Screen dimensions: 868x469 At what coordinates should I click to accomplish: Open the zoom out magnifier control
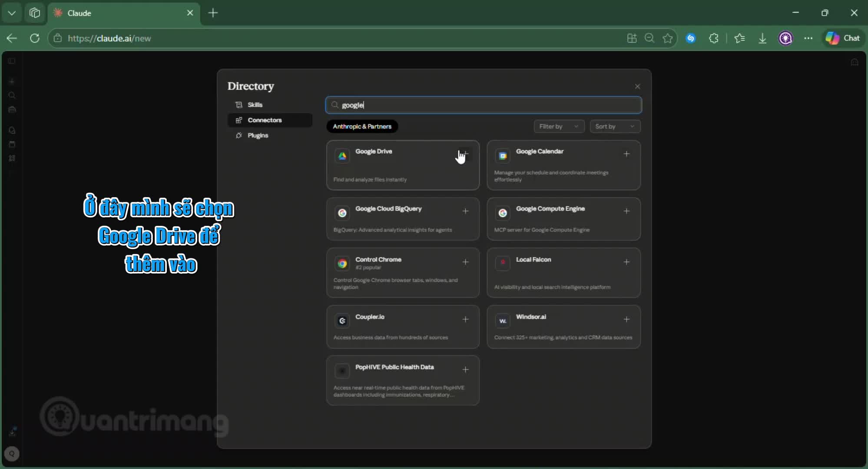click(x=649, y=38)
